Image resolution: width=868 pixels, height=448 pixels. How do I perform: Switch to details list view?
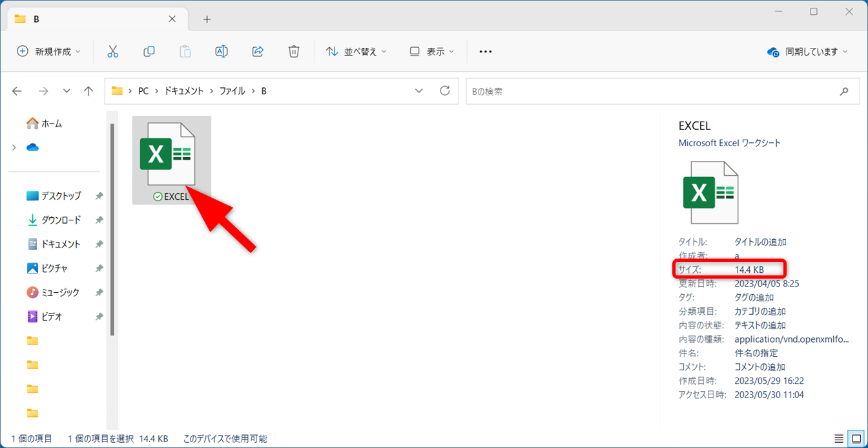tap(839, 438)
